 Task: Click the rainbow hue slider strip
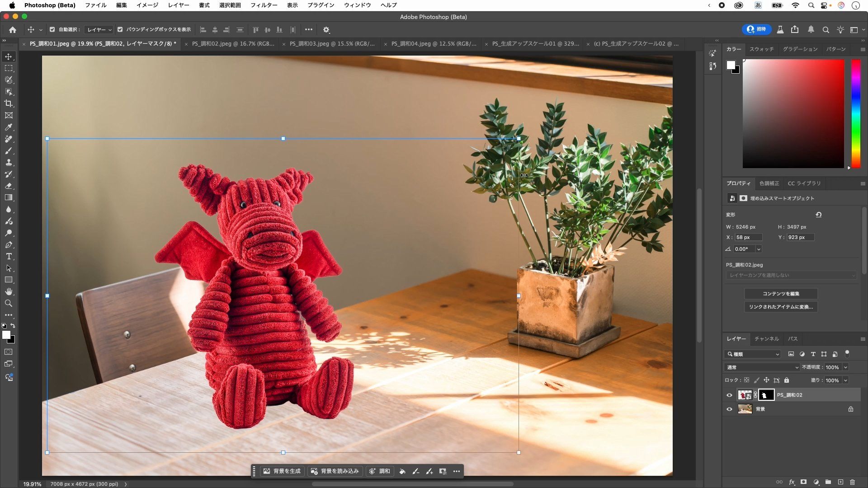pos(856,113)
